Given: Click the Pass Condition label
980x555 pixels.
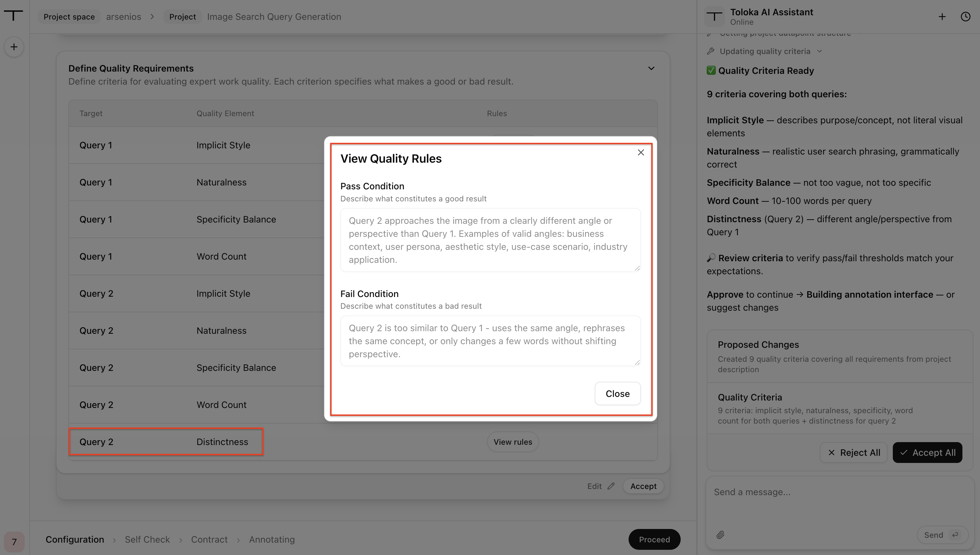Looking at the screenshot, I should pos(372,186).
